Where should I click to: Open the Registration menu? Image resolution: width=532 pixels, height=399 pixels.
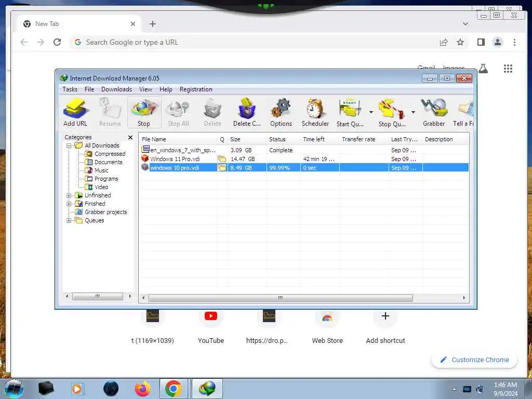(196, 89)
